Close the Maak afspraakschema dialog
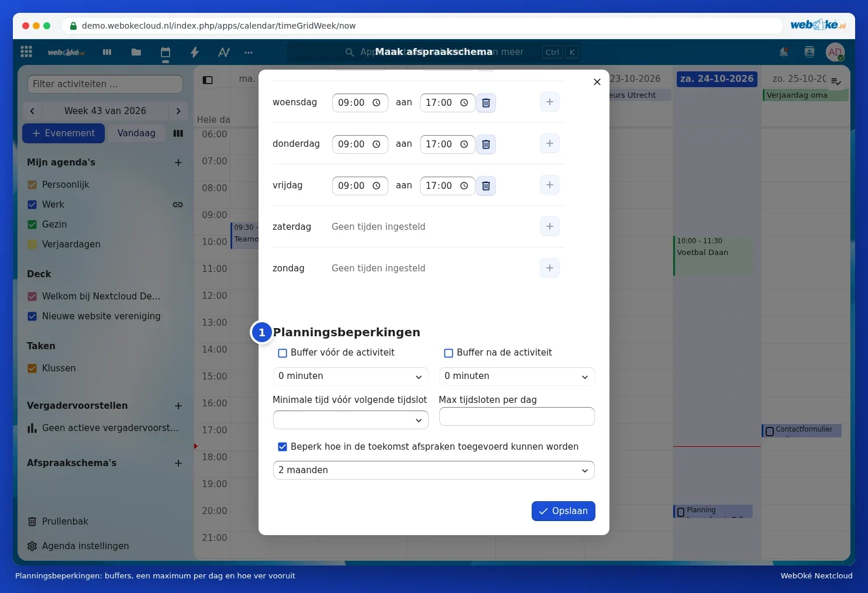Screen dimensions: 868x593 (x=597, y=82)
